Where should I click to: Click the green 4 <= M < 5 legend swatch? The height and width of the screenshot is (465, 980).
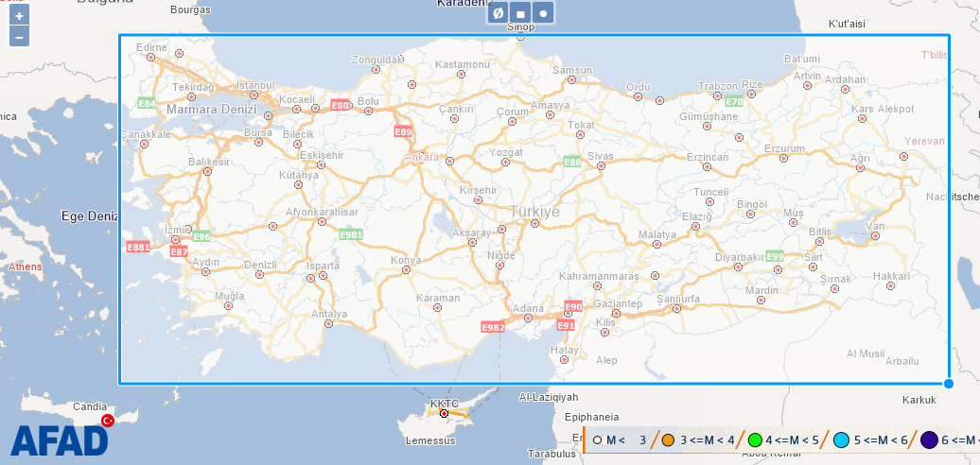coord(755,440)
